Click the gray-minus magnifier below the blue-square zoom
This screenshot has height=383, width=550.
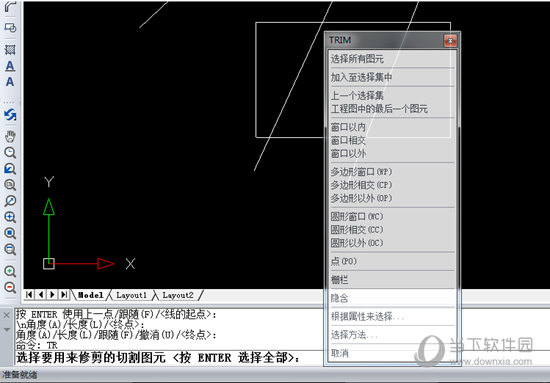(10, 249)
